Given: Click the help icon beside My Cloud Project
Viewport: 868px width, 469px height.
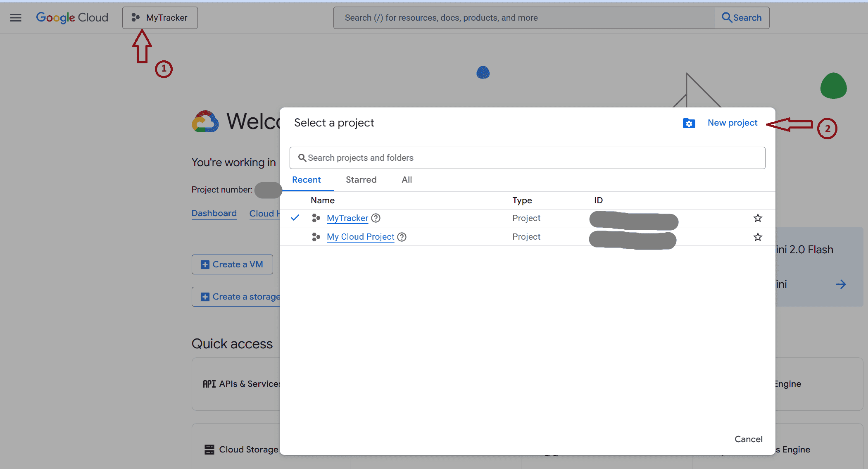Looking at the screenshot, I should coord(402,237).
